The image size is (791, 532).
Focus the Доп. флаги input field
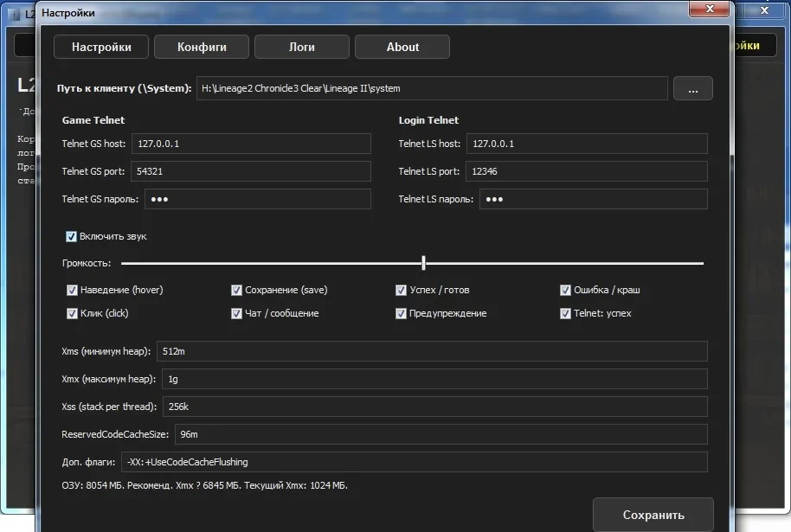click(414, 462)
